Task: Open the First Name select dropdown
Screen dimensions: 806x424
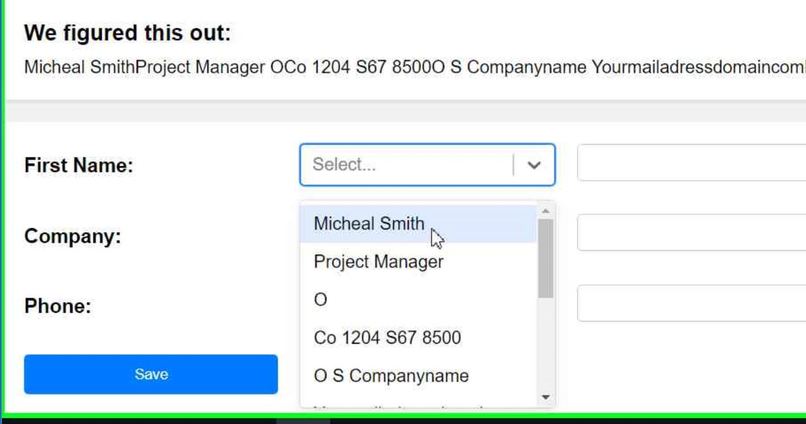Action: click(427, 164)
